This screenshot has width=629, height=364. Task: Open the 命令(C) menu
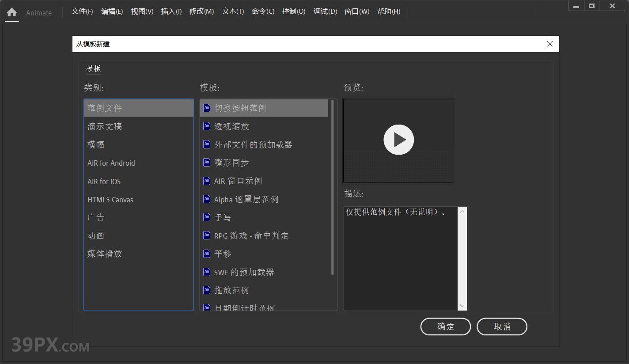(x=263, y=11)
